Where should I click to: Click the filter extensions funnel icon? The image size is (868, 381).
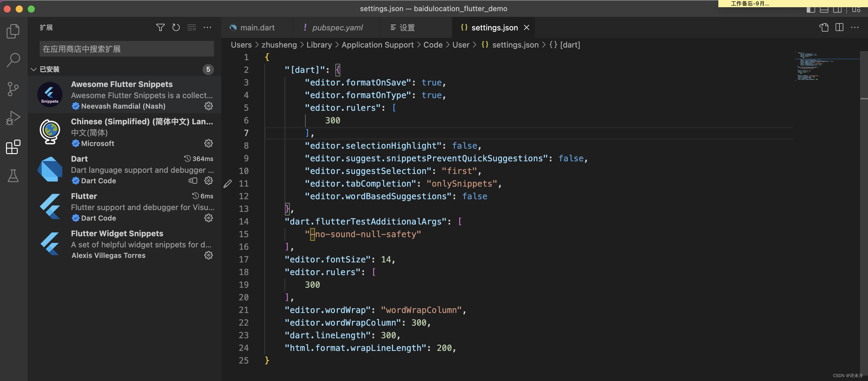[160, 28]
